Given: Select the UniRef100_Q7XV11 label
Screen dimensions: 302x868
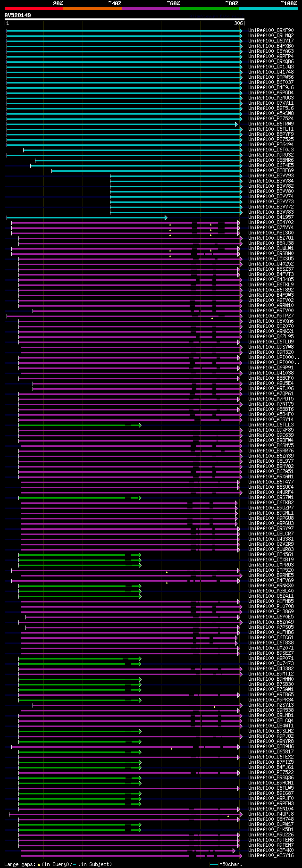Looking at the screenshot, I should 271,103.
